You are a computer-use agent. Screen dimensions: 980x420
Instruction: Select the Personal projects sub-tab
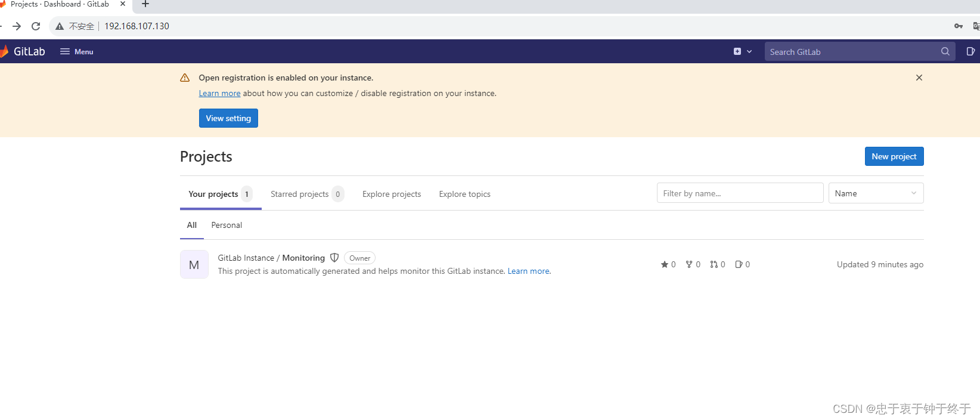(x=227, y=225)
